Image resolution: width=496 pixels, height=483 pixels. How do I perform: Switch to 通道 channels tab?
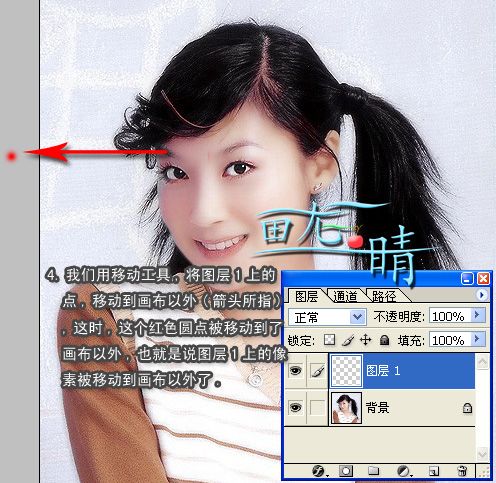click(x=345, y=296)
